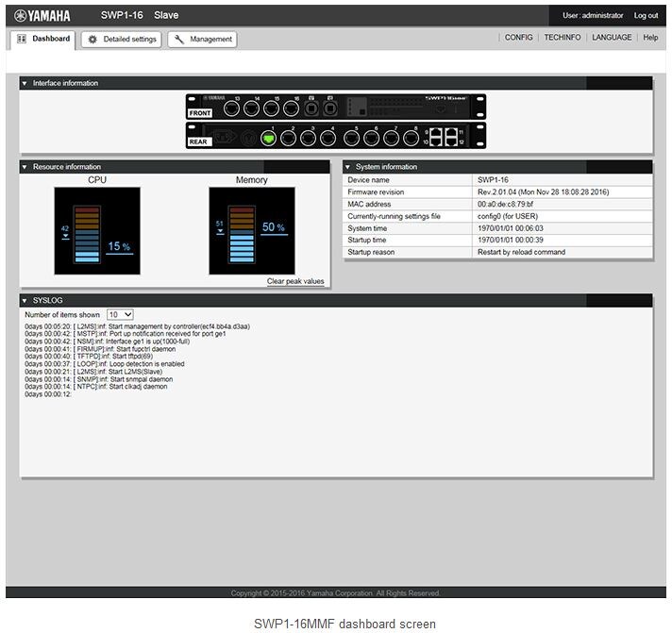Collapse the System information panel

(x=347, y=167)
